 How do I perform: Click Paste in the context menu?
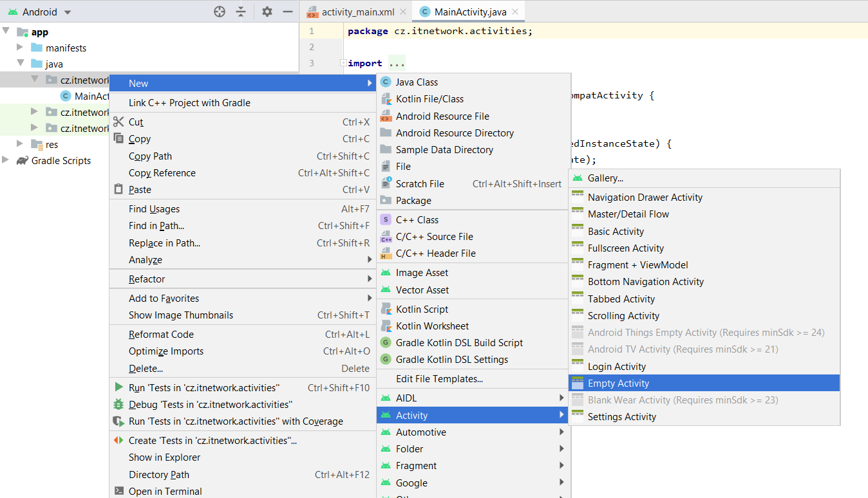click(140, 190)
